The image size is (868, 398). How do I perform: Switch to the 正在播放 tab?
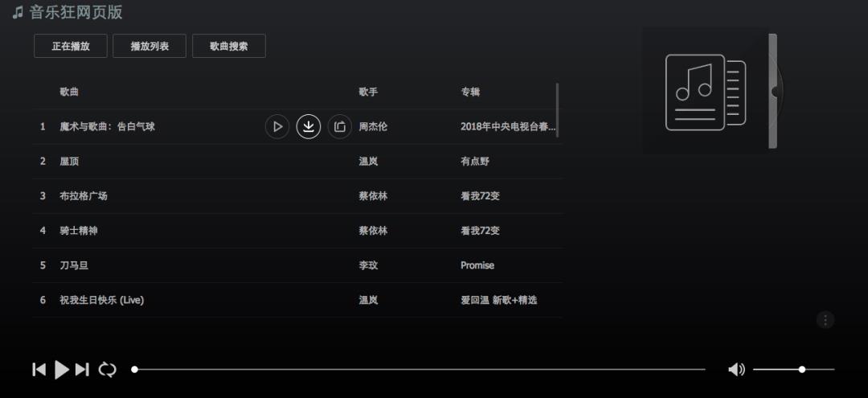[70, 46]
